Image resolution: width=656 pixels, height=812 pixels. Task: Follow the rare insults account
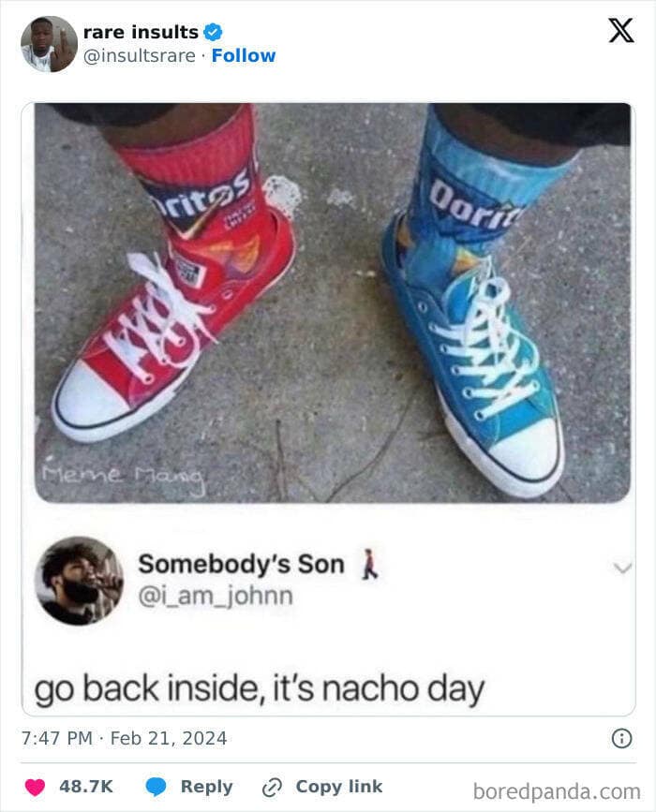click(x=244, y=55)
